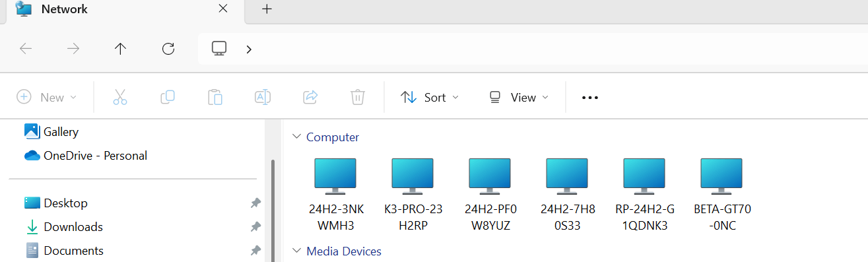Click the Rename icon in toolbar
868x262 pixels.
pos(263,97)
